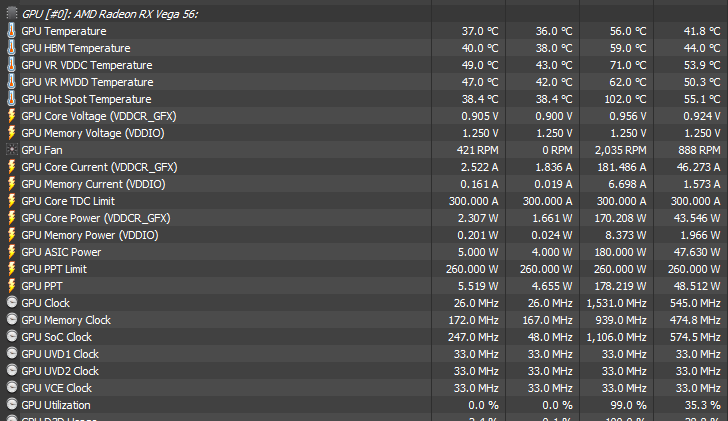Click clock icon for GPU SoC Clock

point(12,337)
